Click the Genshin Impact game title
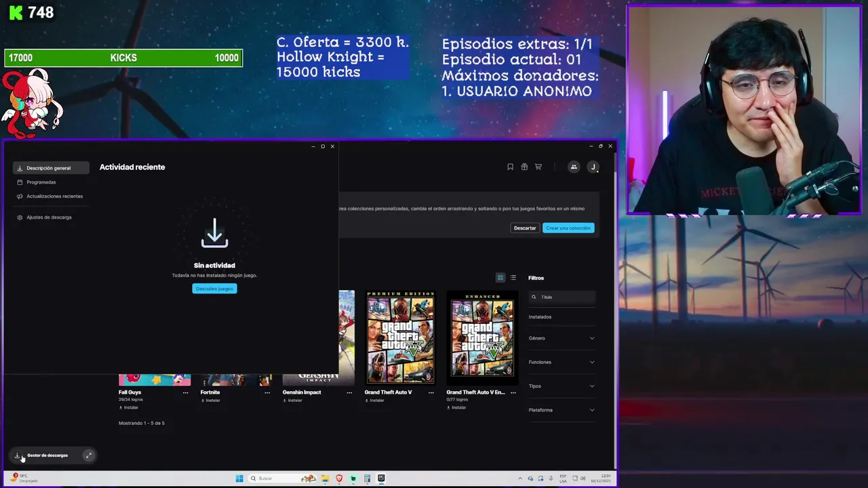 (x=302, y=392)
